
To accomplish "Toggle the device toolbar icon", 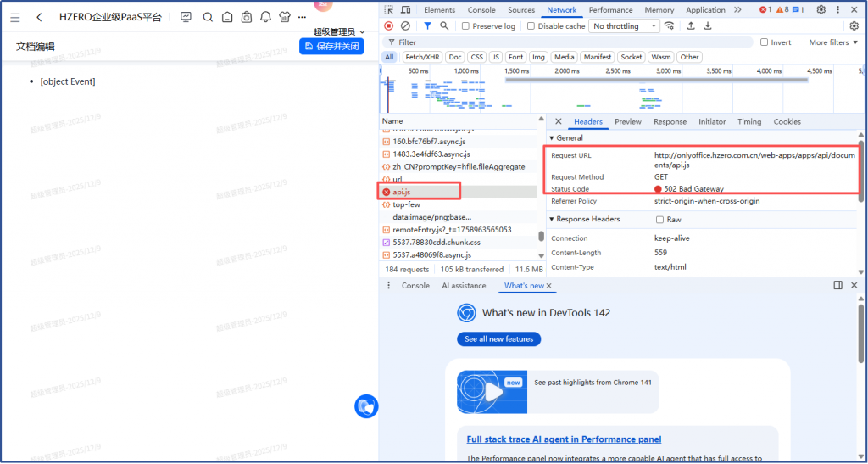I will click(405, 10).
